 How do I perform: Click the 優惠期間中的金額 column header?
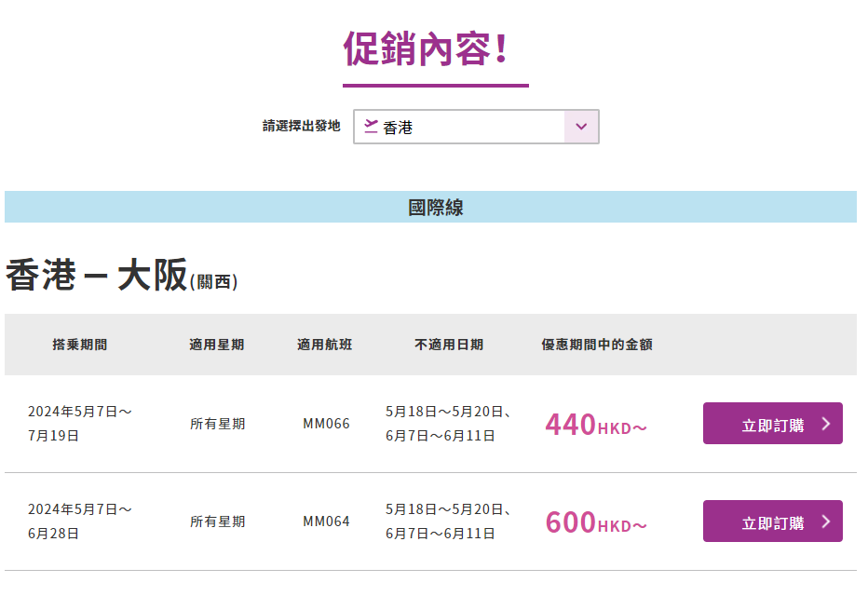pyautogui.click(x=597, y=345)
